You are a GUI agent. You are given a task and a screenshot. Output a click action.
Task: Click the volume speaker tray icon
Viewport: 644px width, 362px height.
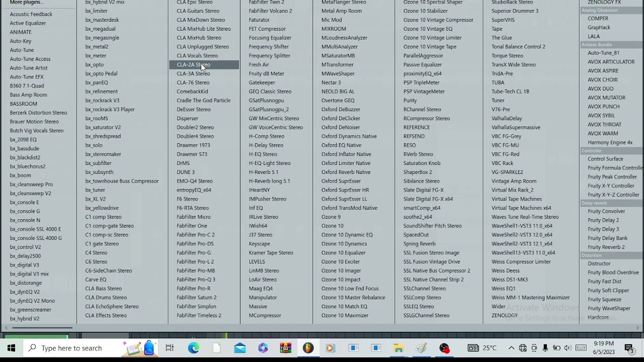[568, 348]
